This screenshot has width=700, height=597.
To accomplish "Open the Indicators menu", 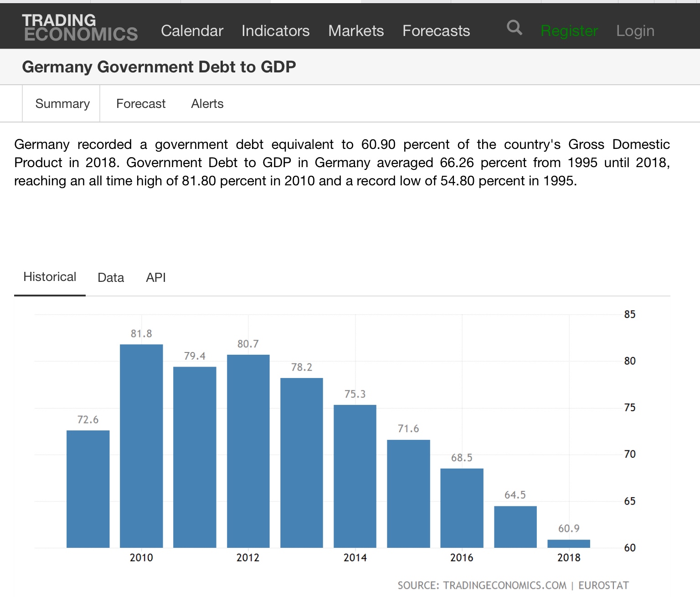I will click(275, 31).
